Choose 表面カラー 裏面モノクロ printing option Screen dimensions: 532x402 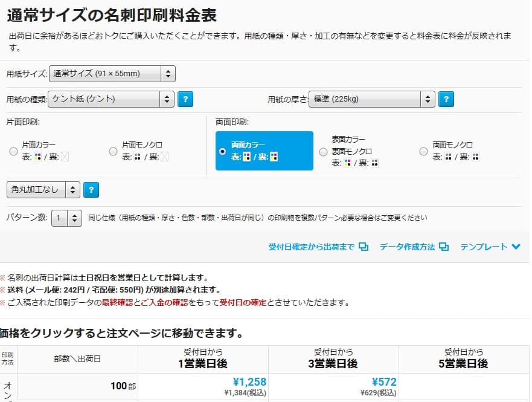tap(323, 151)
